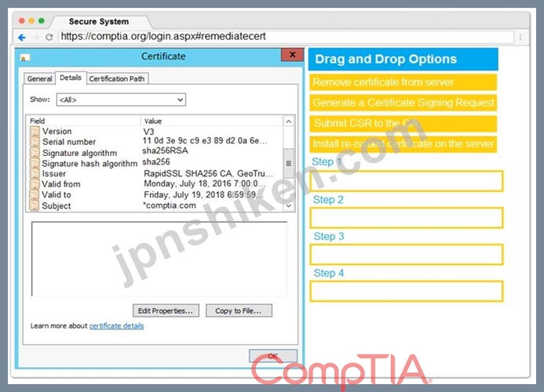Click the Serial number field icon

tap(35, 142)
